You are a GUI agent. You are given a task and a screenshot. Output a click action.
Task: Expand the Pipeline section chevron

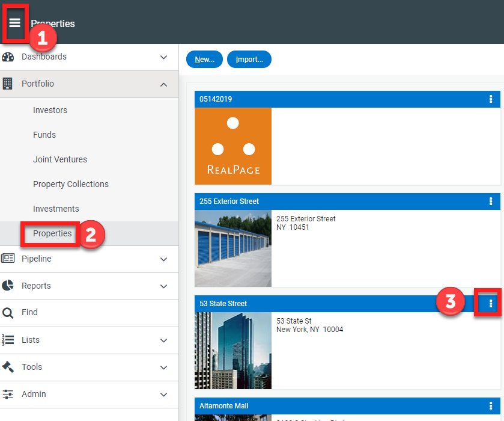click(x=163, y=259)
